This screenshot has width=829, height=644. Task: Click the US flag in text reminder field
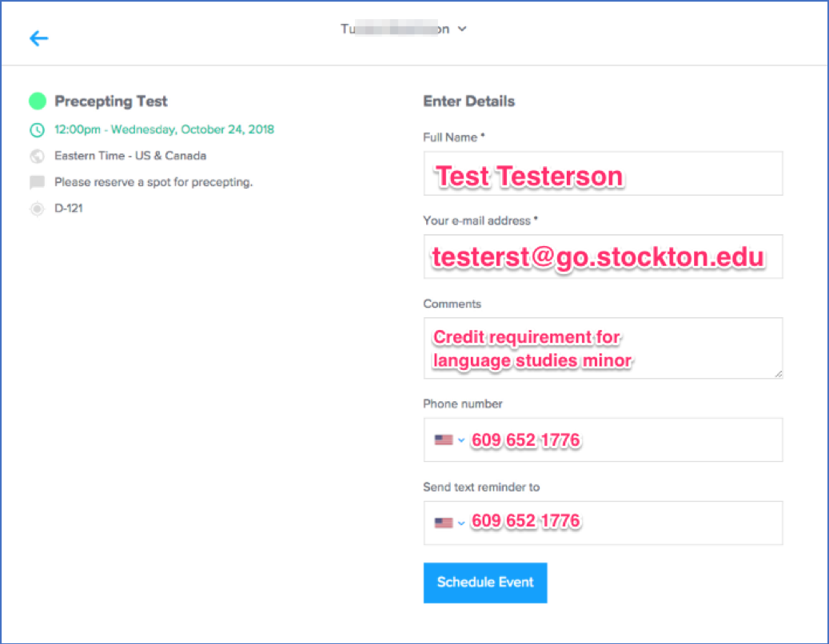[443, 523]
